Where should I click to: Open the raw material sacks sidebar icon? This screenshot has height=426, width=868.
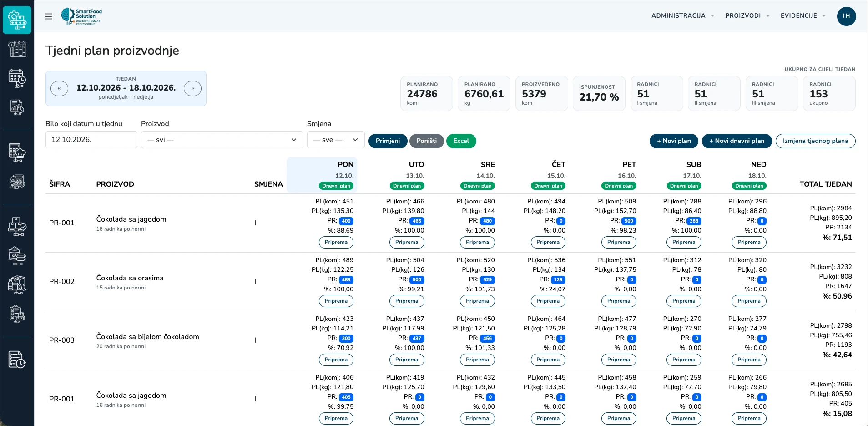[x=17, y=256]
